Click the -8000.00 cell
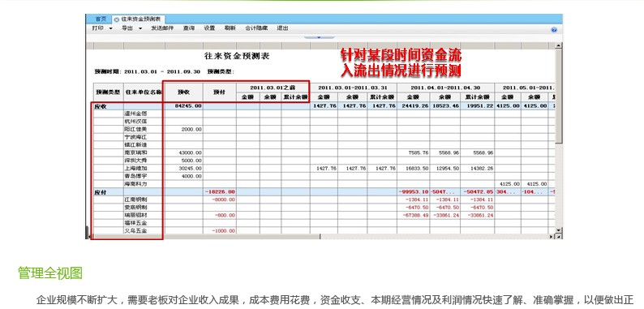Screen dimensions: 644x309 220,200
